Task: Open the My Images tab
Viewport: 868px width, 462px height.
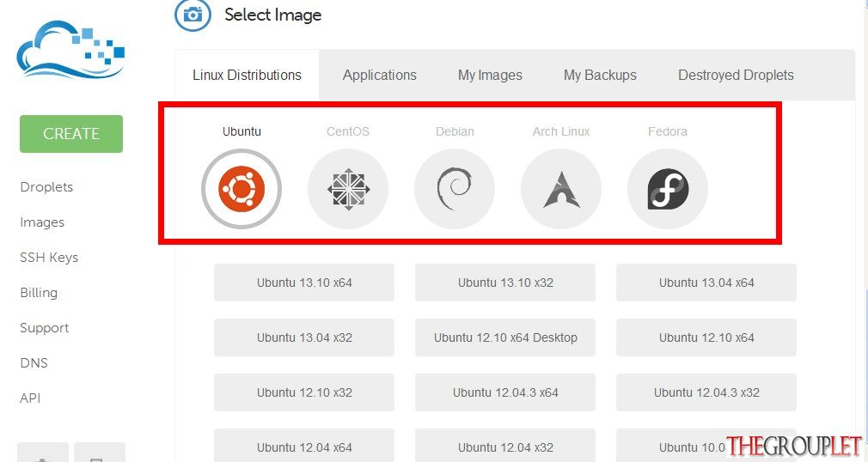Action: 490,75
